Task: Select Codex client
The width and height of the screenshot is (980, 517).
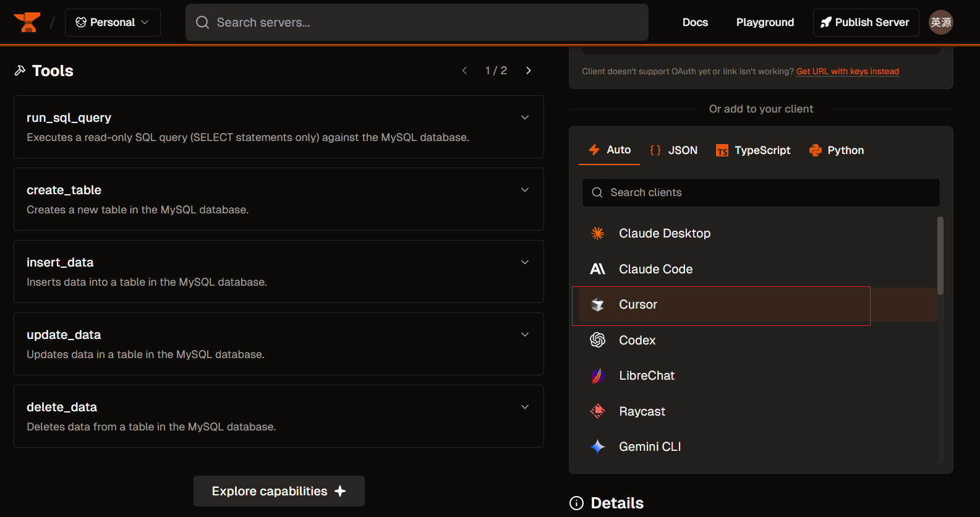Action: click(758, 340)
